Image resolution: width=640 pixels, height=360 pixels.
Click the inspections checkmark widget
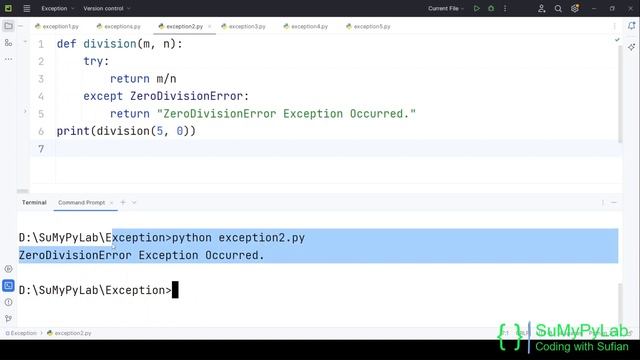point(617,40)
